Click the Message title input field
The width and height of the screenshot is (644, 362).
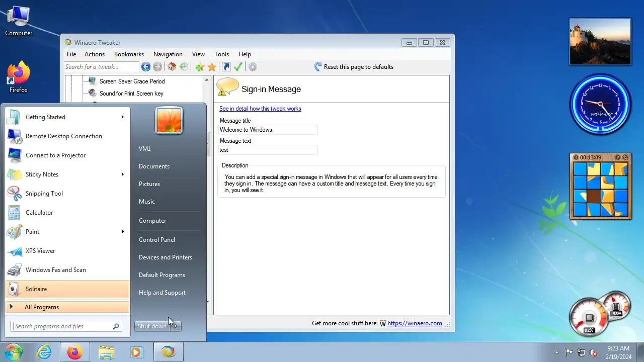[x=268, y=130]
